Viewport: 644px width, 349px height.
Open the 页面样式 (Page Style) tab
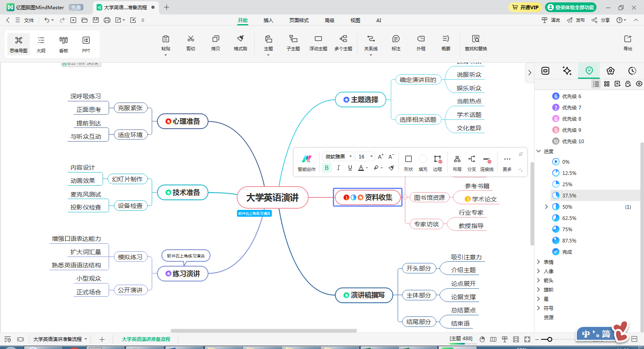pos(299,20)
